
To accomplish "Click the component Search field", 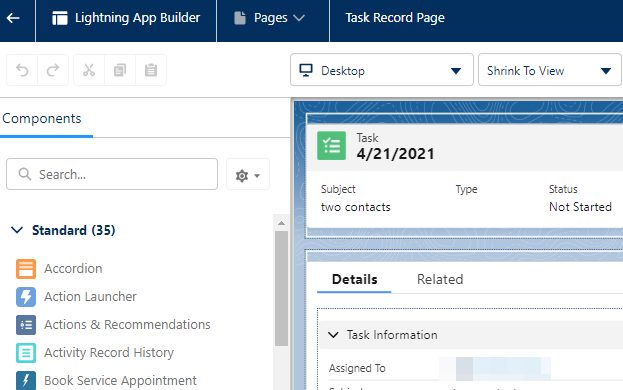I will click(112, 174).
